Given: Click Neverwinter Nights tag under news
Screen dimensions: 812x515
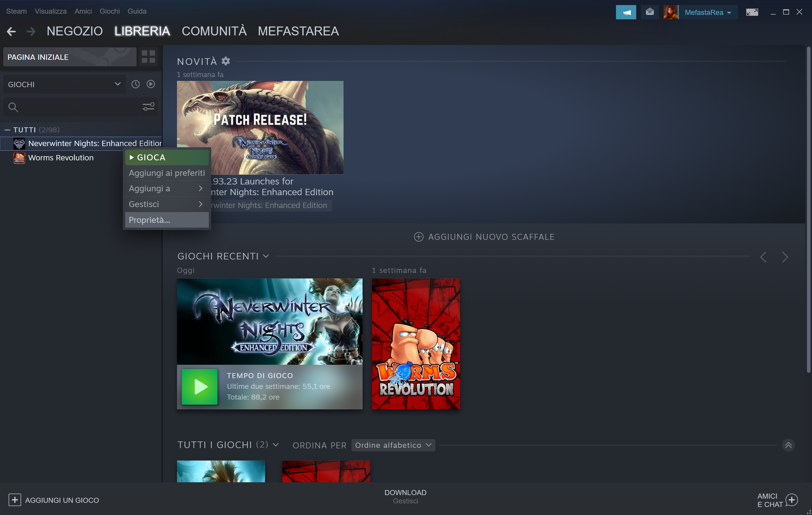Looking at the screenshot, I should click(271, 205).
